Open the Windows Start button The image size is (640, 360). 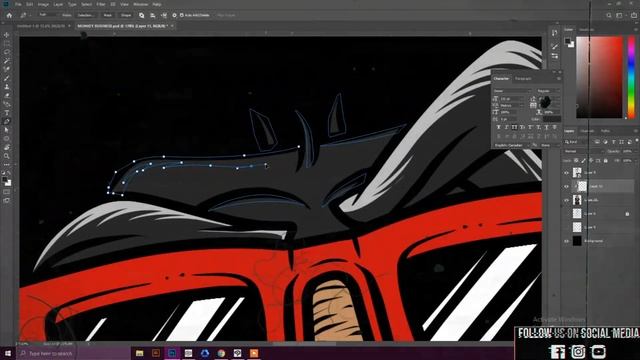coord(7,353)
